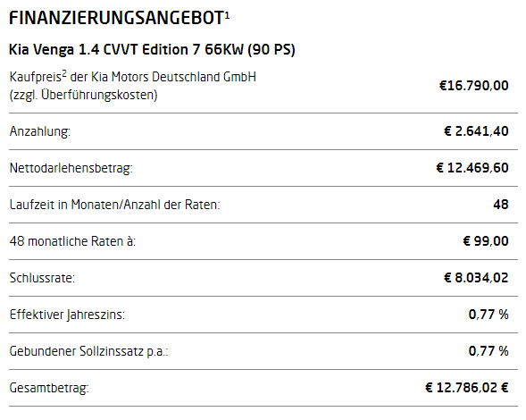Select the net loan amount € 12.469,60
This screenshot has width=526, height=420.
click(472, 168)
